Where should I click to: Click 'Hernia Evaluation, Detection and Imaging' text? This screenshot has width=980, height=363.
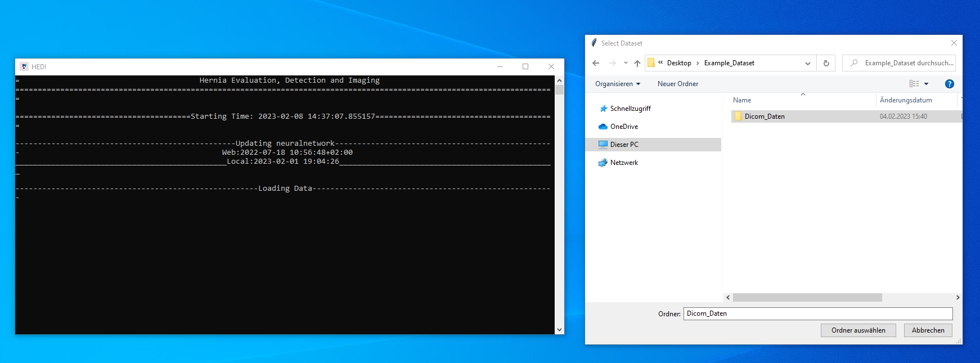[x=290, y=80]
